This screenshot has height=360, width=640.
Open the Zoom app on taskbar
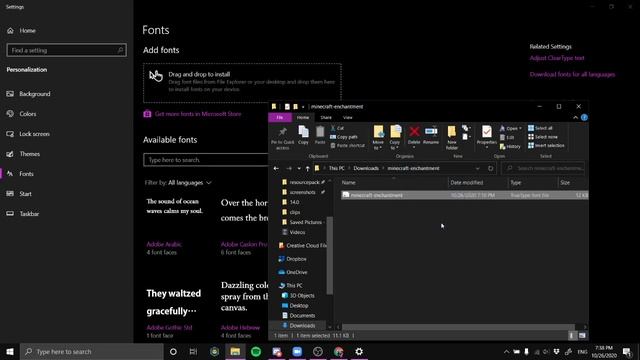coord(297,351)
